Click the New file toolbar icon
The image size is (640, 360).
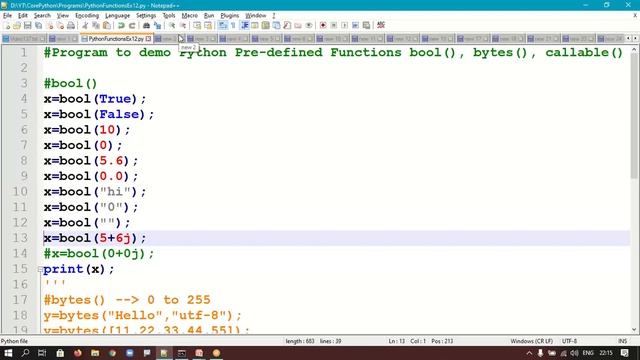7,25
